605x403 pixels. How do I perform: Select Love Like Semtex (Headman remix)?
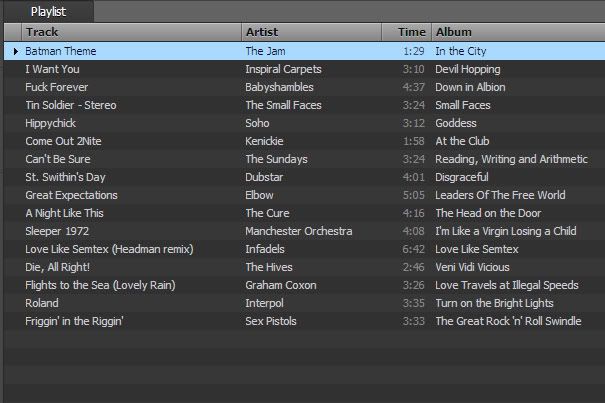[109, 249]
